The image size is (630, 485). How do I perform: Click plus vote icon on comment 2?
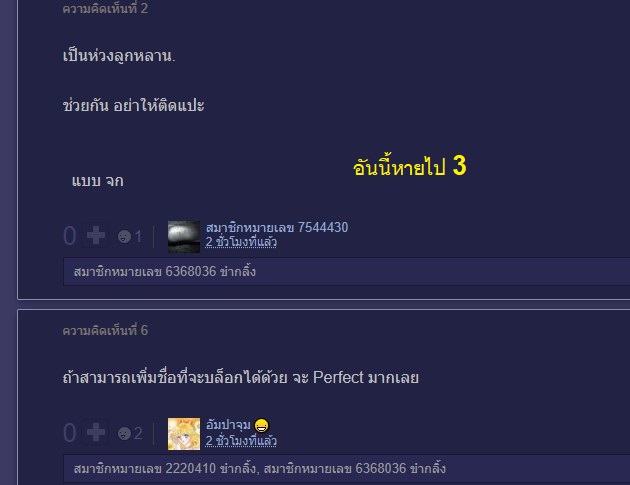[96, 236]
